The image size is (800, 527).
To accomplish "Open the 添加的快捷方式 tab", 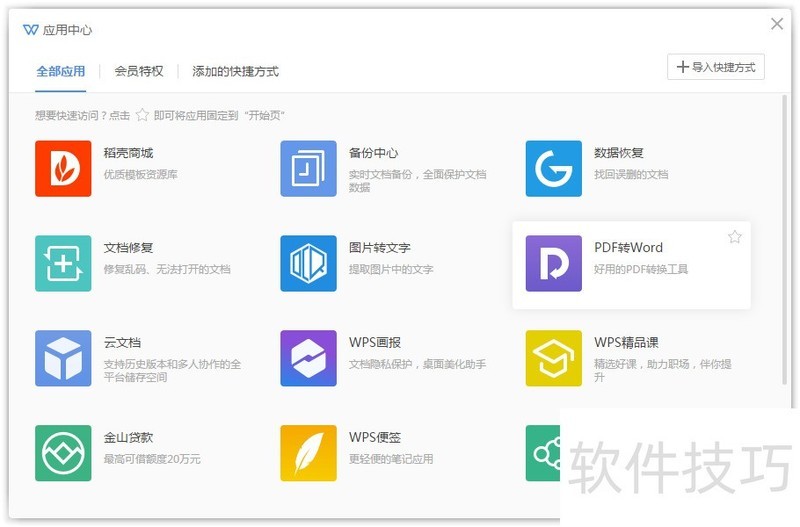I will tap(235, 71).
